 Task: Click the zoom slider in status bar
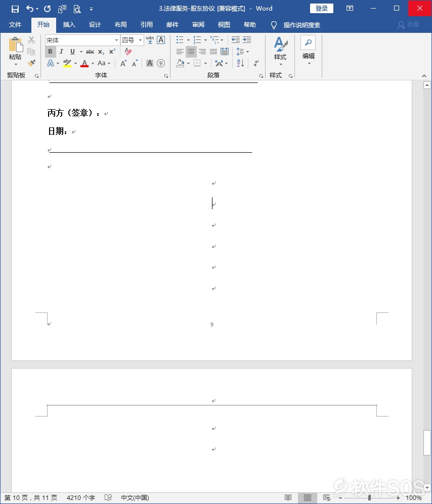pos(369,498)
